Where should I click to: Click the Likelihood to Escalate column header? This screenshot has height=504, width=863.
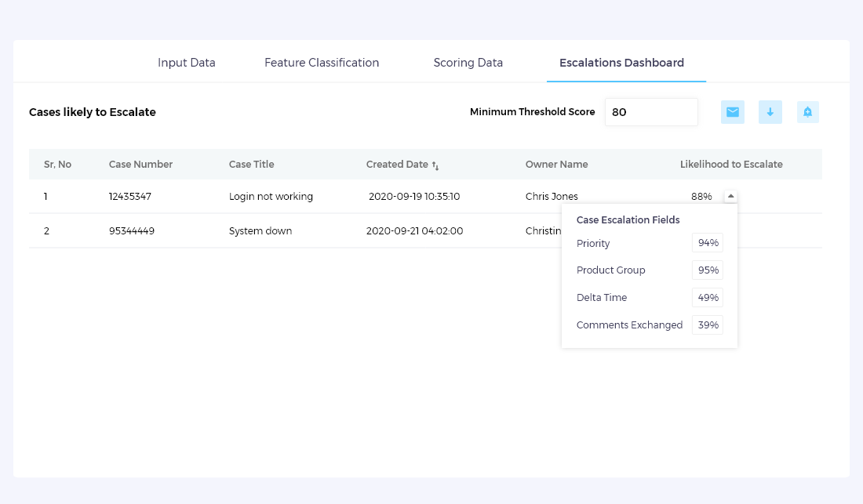pyautogui.click(x=731, y=165)
